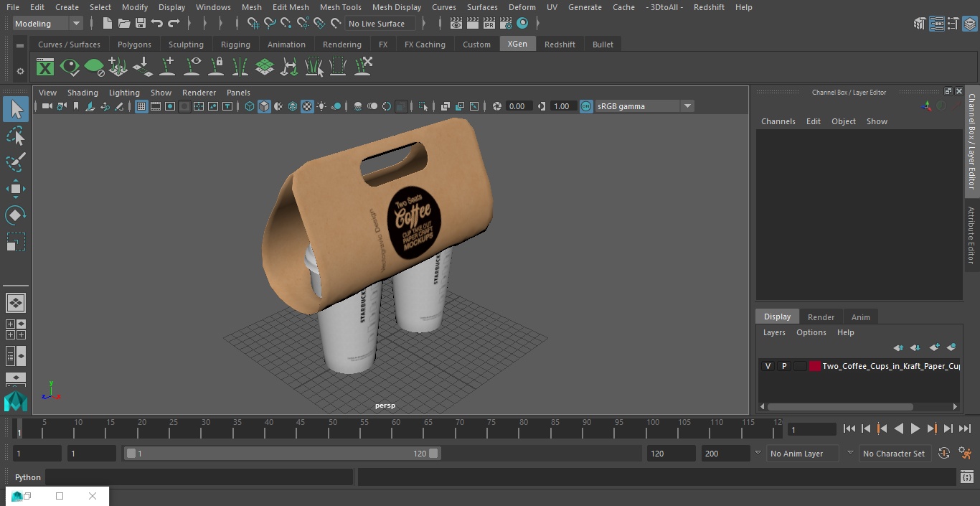Start IPR render with the IPR icon
This screenshot has width=980, height=506.
click(489, 24)
